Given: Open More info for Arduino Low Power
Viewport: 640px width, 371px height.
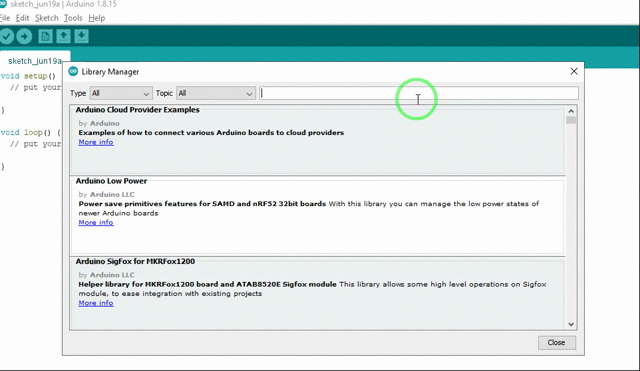Looking at the screenshot, I should coord(96,222).
